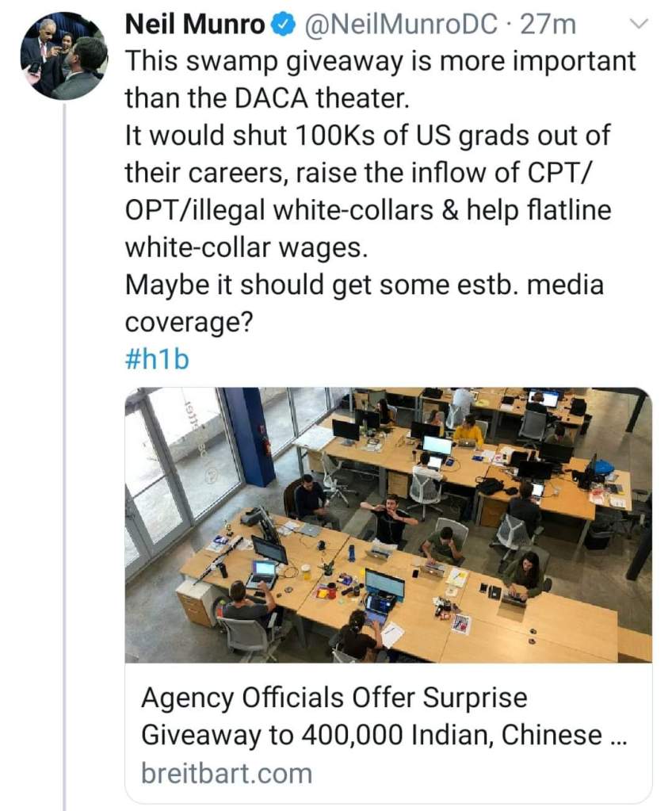Screen dimensions: 672x811
Task: Click the breitbart.com domain text
Action: pos(227,773)
